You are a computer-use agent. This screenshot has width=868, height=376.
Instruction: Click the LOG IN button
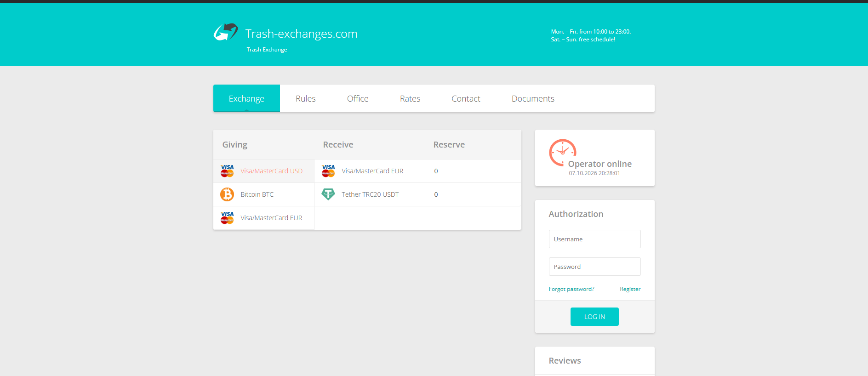[x=594, y=317]
